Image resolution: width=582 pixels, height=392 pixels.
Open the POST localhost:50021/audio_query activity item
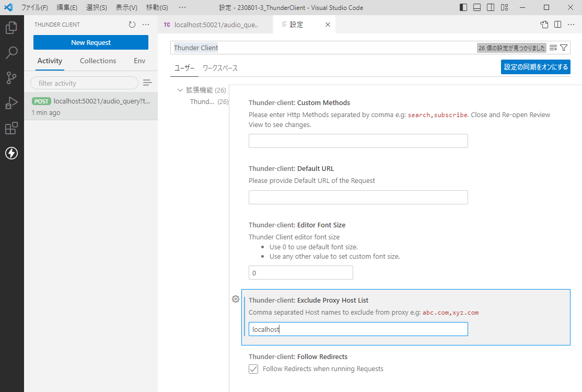click(91, 106)
